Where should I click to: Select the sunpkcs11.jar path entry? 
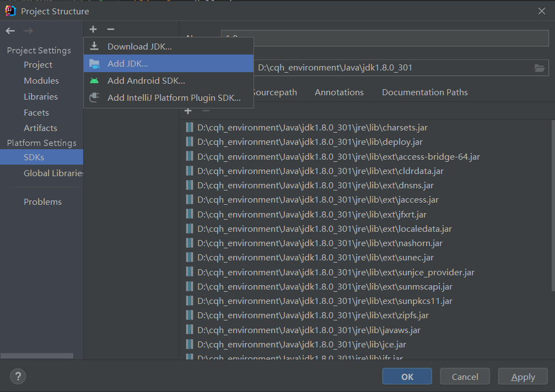coord(325,301)
